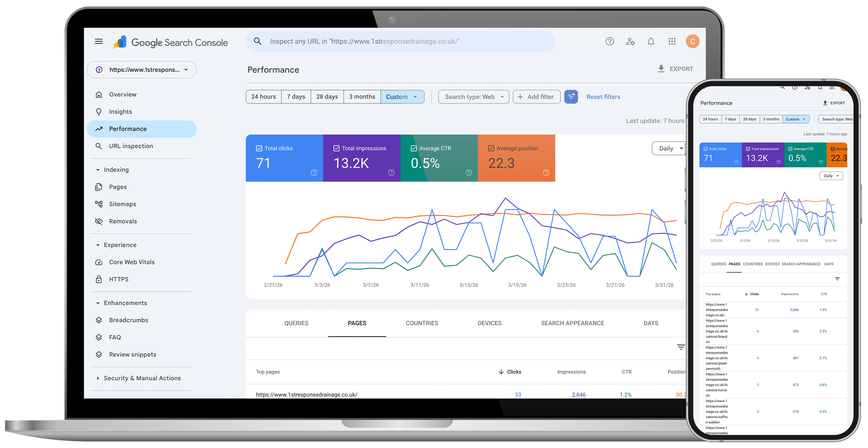Toggle Total clicks checkbox on laptop
Screen dimensions: 868x448
259,148
